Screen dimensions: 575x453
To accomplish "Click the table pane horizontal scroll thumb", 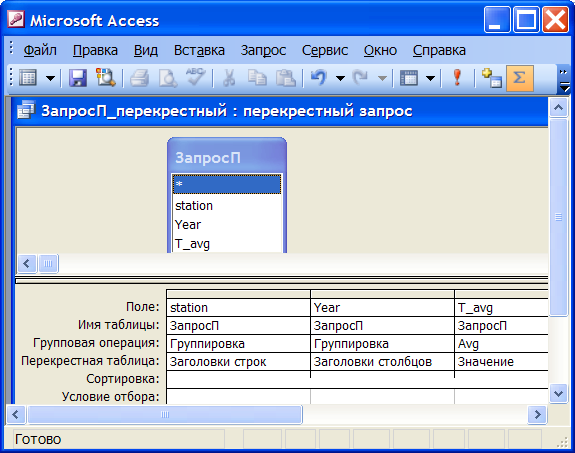I will coord(48,263).
